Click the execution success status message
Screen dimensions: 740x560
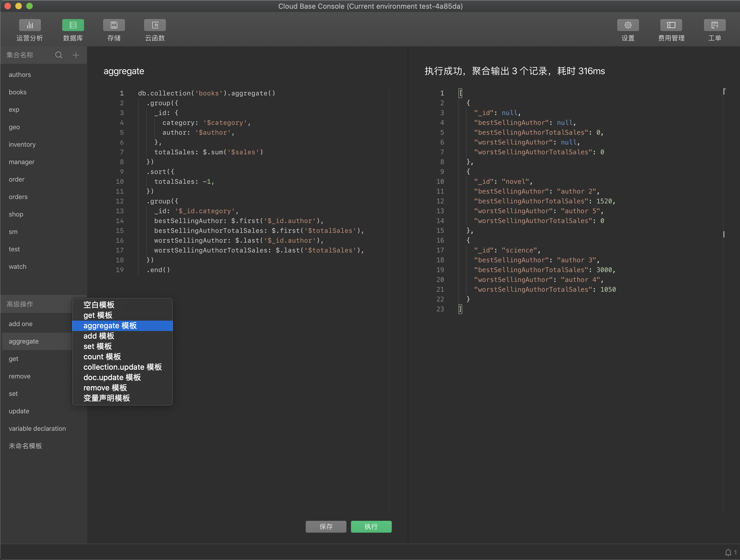click(x=515, y=71)
